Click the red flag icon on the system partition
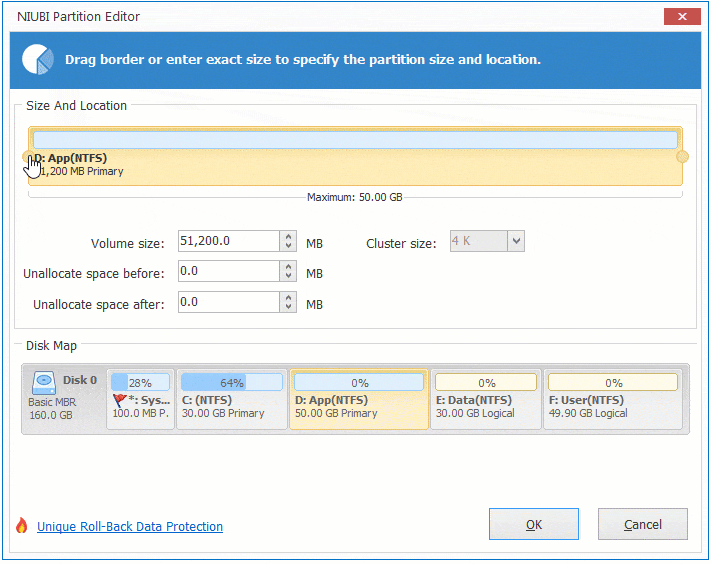The height and width of the screenshot is (564, 712). click(x=119, y=400)
